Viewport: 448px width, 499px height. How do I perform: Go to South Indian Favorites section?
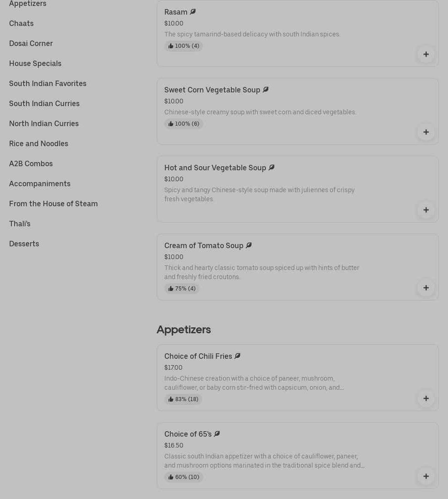pos(48,83)
